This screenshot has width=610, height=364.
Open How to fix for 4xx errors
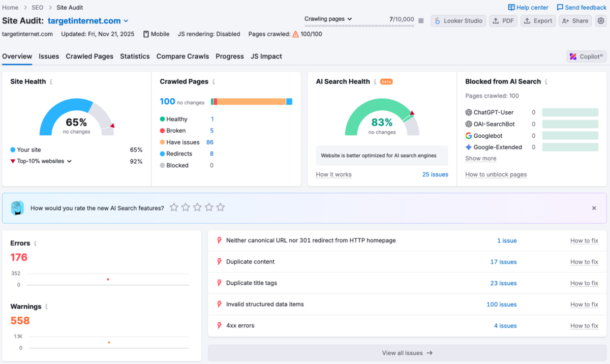point(584,326)
